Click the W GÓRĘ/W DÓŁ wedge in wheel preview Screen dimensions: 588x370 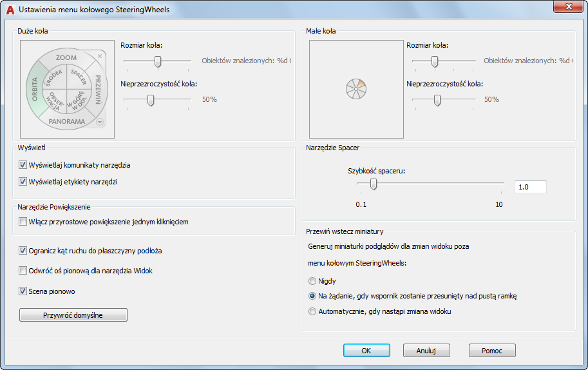tap(79, 102)
